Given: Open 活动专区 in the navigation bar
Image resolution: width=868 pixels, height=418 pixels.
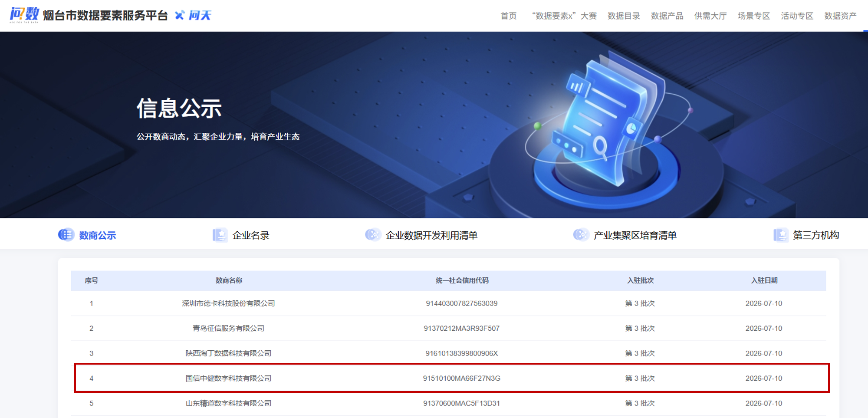Looking at the screenshot, I should tap(797, 16).
